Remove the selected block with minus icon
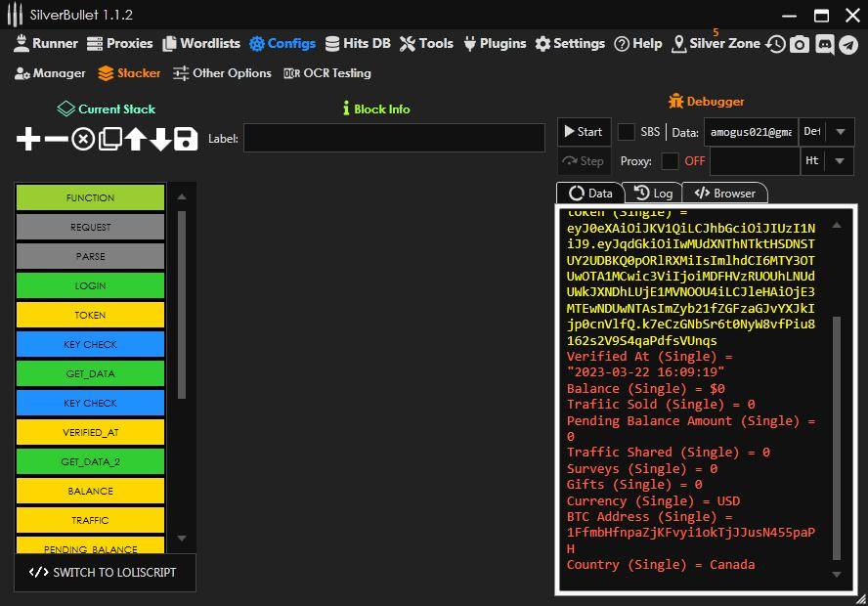 pyautogui.click(x=57, y=139)
